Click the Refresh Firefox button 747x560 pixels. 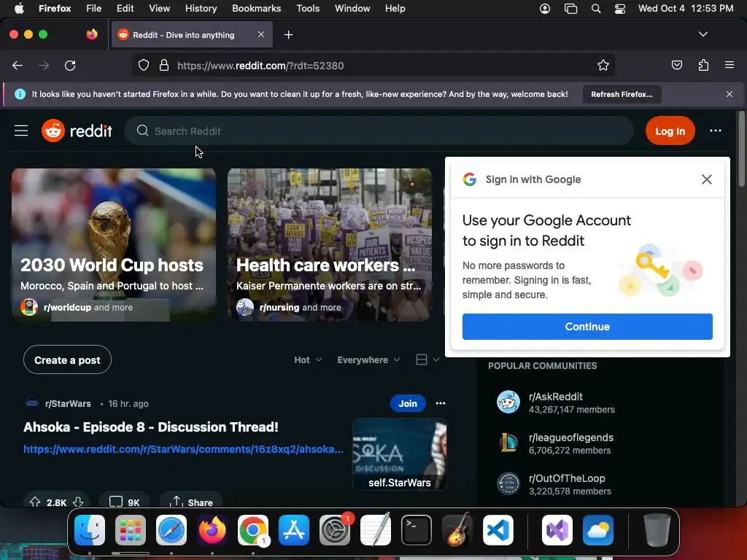(622, 94)
